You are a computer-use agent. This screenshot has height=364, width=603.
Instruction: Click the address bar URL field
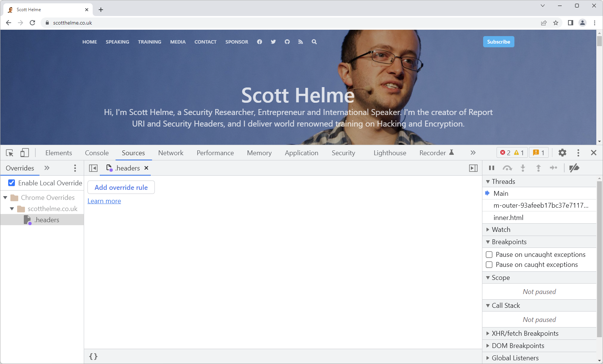[290, 23]
